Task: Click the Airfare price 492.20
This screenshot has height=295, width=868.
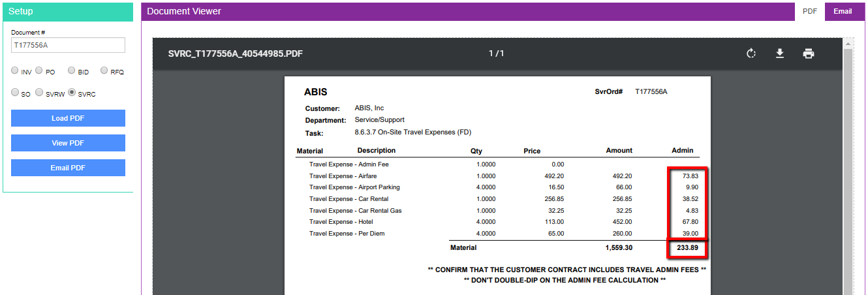Action: point(555,176)
